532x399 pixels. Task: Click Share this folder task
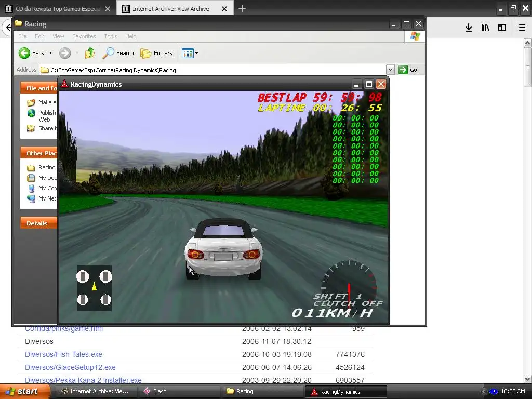[x=42, y=128]
